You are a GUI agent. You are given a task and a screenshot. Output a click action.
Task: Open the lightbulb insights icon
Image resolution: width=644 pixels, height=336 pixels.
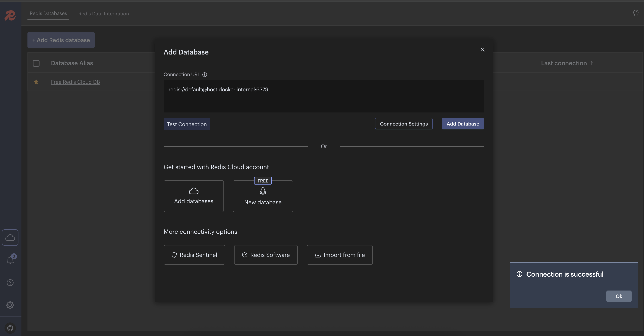636,13
